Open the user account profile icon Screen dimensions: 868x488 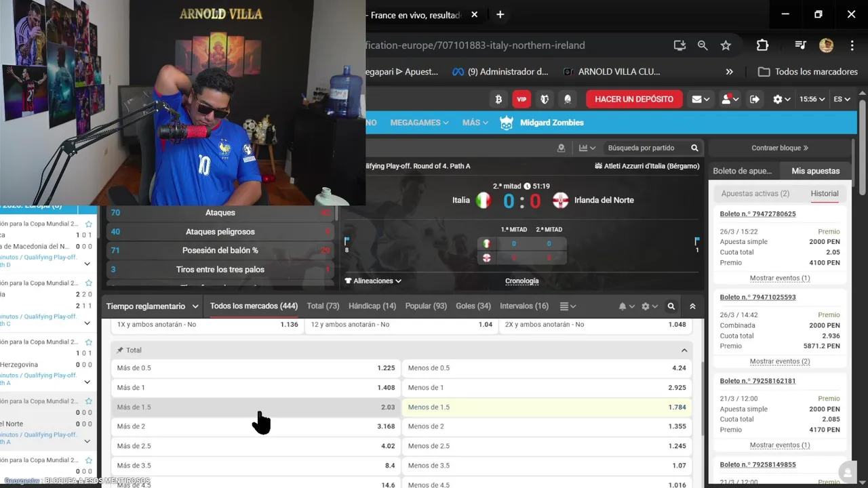pyautogui.click(x=730, y=99)
